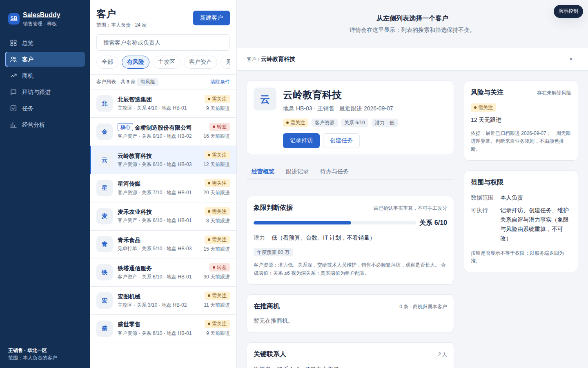Click the 北 avatar of 北辰智造集团
588x368 pixels.
coord(105,103)
